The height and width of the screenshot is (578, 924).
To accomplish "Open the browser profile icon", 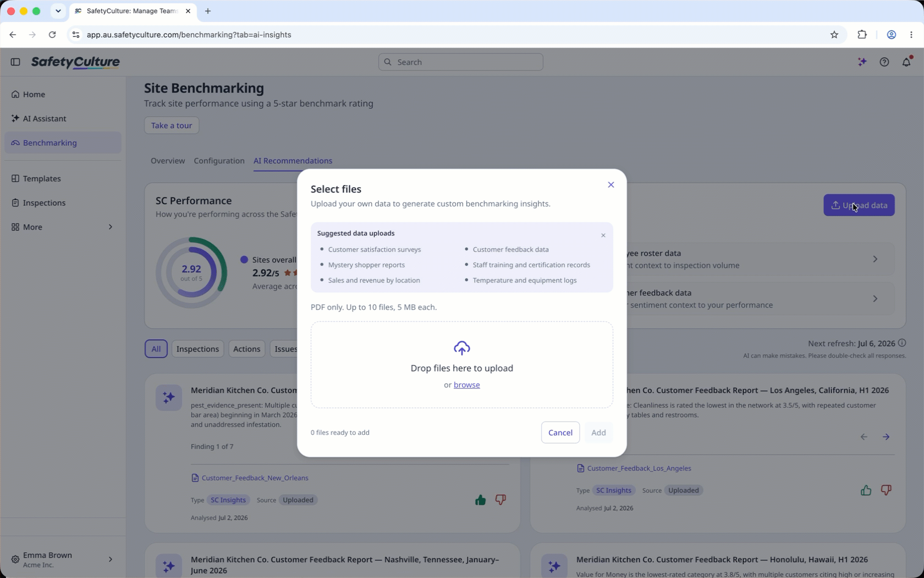I will pos(892,35).
